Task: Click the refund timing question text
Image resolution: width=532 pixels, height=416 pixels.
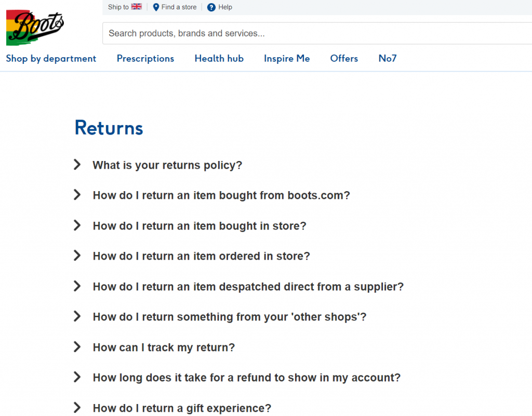Action: click(247, 378)
